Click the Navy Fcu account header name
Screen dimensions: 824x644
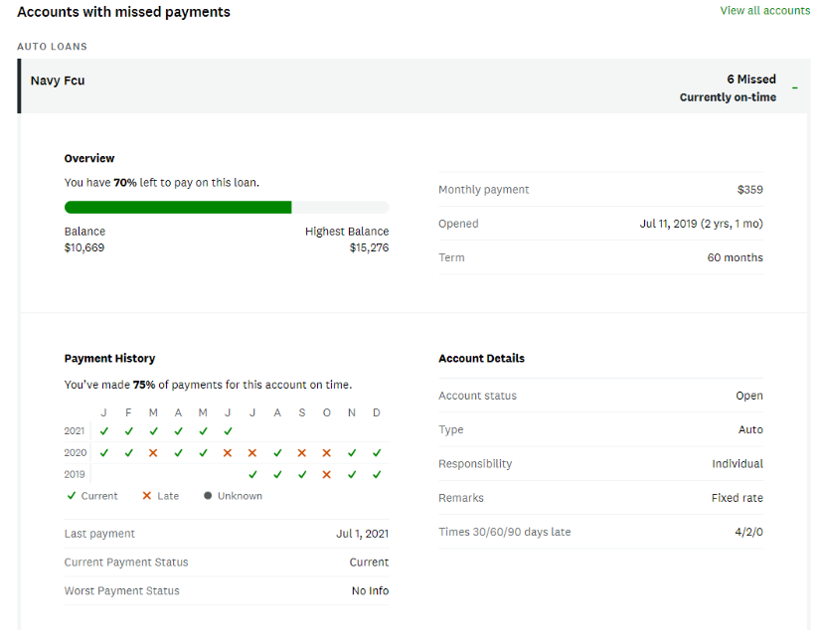click(x=58, y=80)
